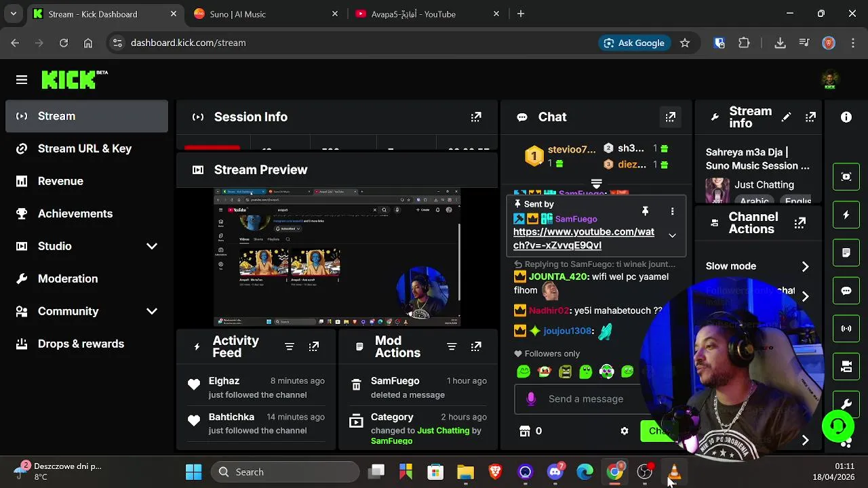Toggle the channel actions camera widget icon
The image size is (868, 488).
[846, 367]
